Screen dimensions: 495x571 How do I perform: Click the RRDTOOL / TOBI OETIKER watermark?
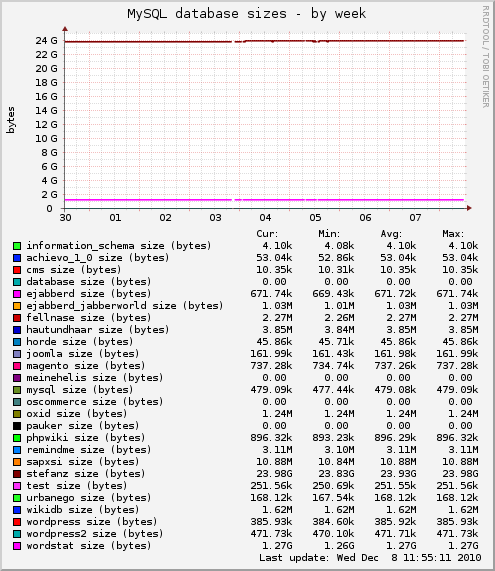click(486, 56)
